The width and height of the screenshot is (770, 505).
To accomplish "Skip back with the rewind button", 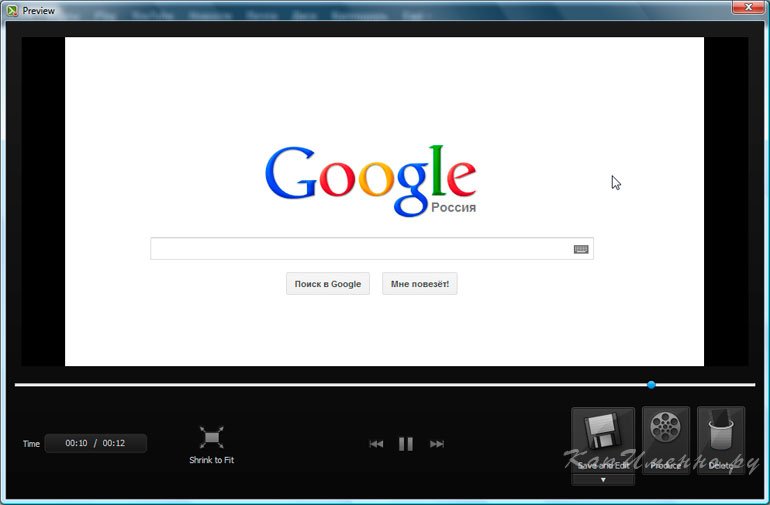I will tap(376, 444).
